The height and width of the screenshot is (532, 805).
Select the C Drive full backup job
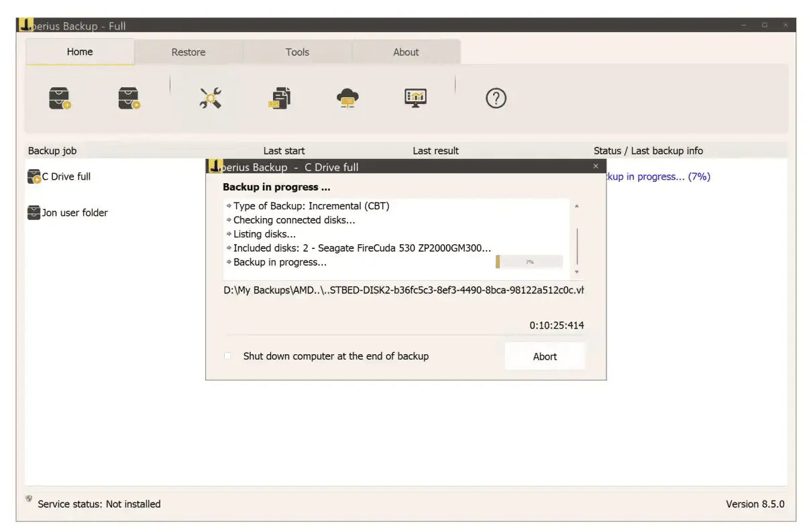click(66, 177)
